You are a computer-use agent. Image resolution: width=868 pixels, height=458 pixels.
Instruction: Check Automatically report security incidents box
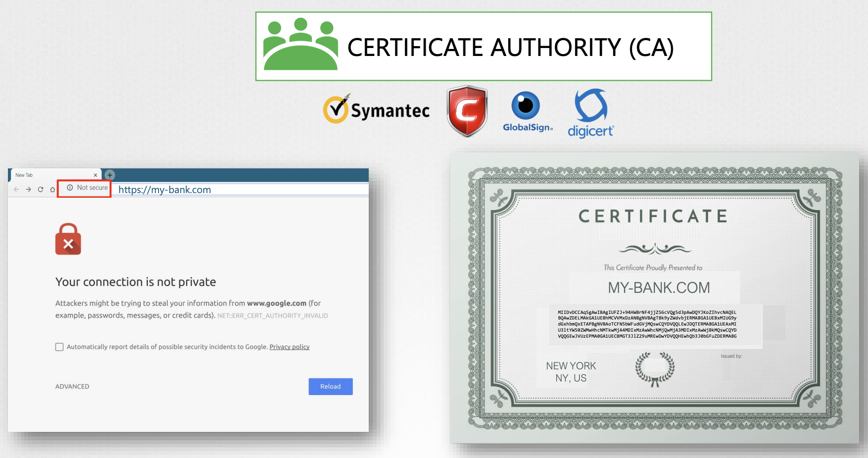coord(59,347)
